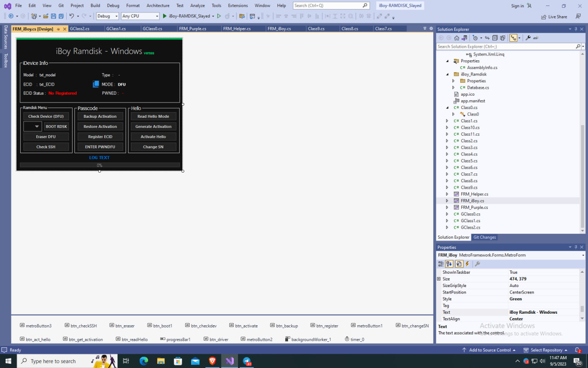Image resolution: width=588 pixels, height=368 pixels.
Task: Click the Read Hello Mode button
Action: click(153, 116)
